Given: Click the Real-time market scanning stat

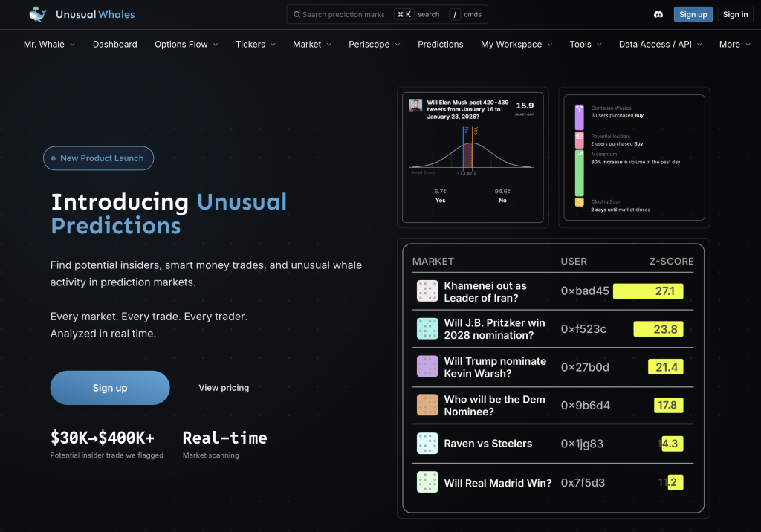Looking at the screenshot, I should tap(224, 438).
